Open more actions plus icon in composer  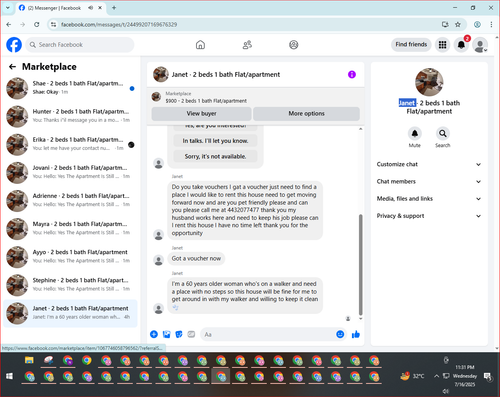click(x=154, y=334)
